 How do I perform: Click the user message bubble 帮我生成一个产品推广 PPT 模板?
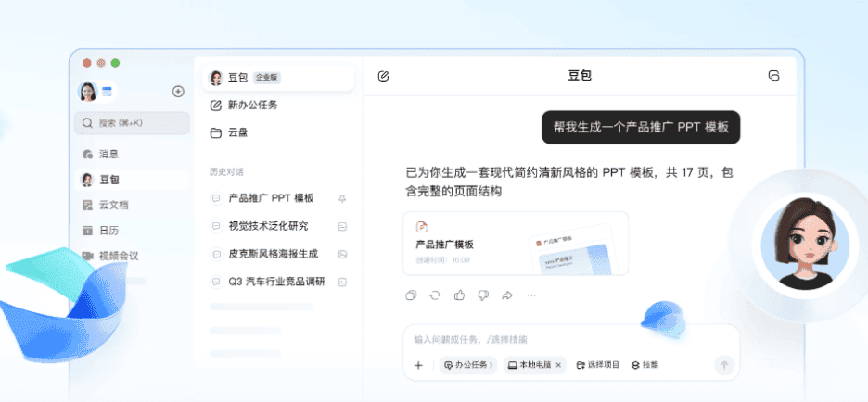click(x=641, y=127)
